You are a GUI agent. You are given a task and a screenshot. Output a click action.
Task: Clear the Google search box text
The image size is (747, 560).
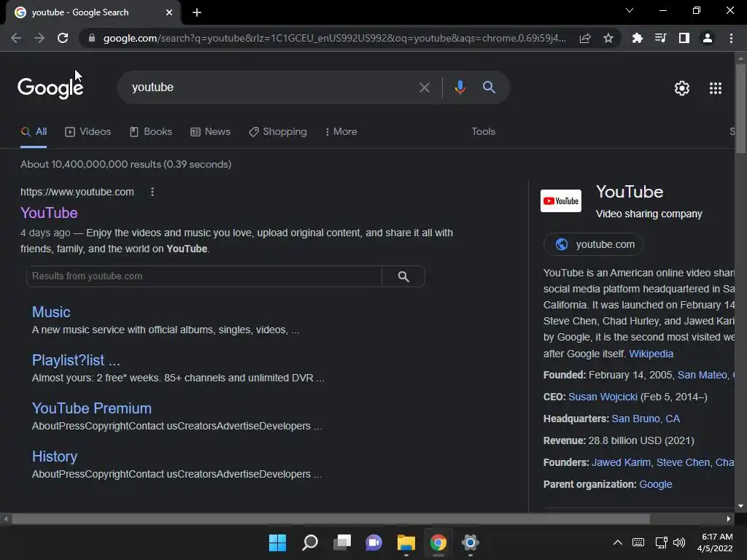[x=425, y=87]
